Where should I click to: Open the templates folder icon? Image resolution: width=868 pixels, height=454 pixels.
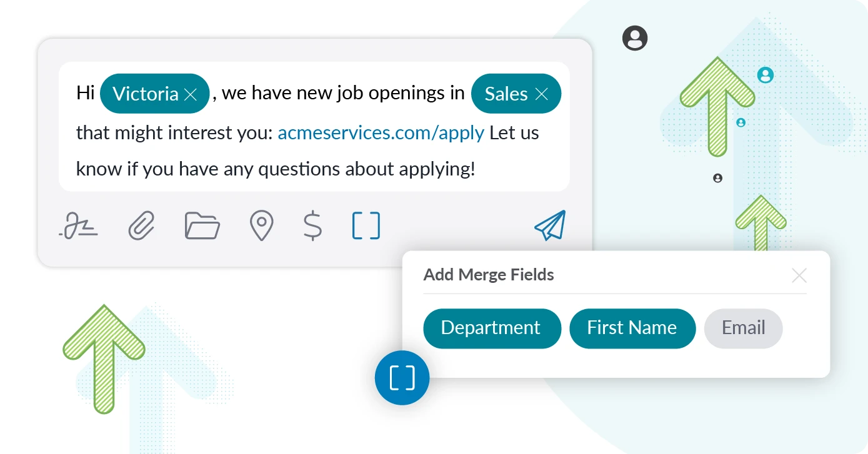(x=201, y=226)
